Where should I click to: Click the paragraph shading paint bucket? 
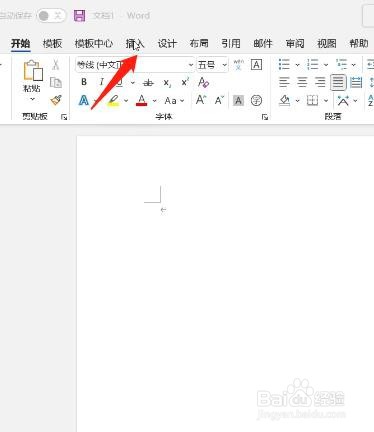coord(284,100)
